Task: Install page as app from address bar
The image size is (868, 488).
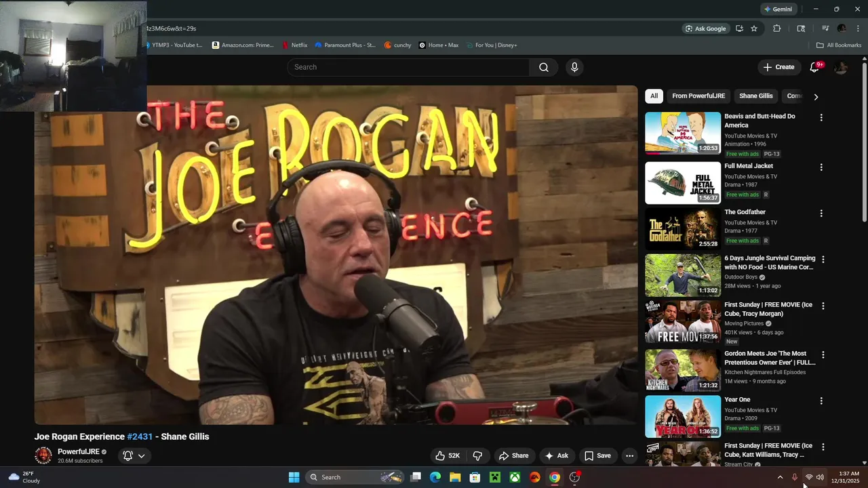Action: click(x=739, y=28)
